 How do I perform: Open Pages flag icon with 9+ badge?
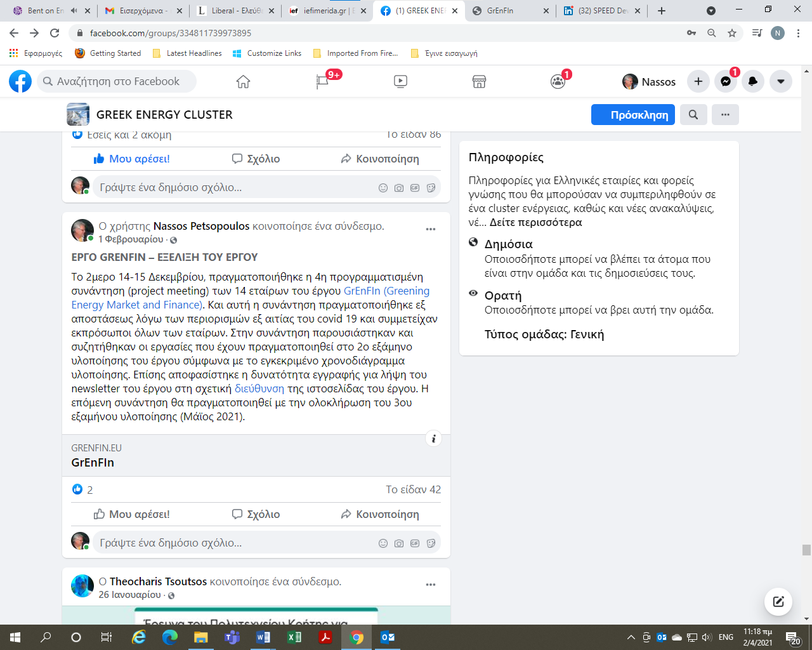[322, 81]
